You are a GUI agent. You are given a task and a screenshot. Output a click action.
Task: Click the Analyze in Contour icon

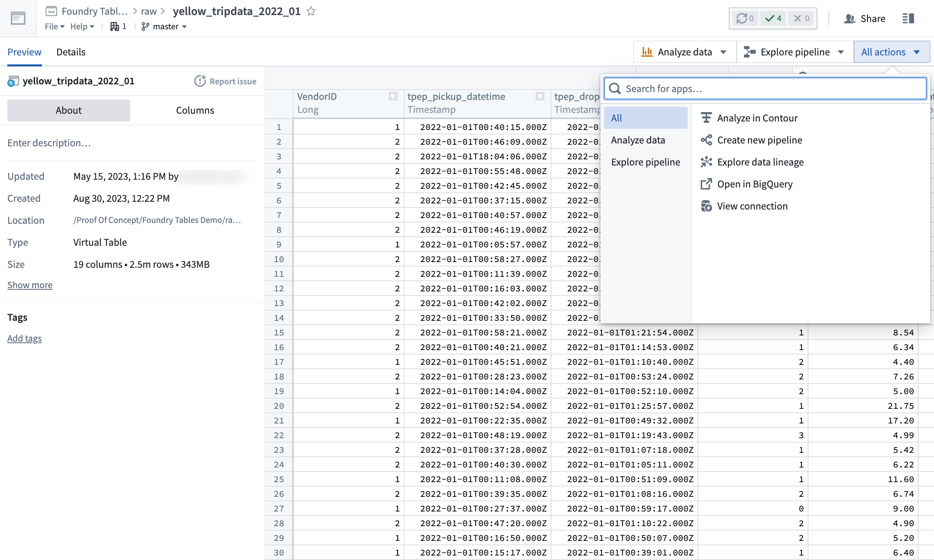[706, 118]
